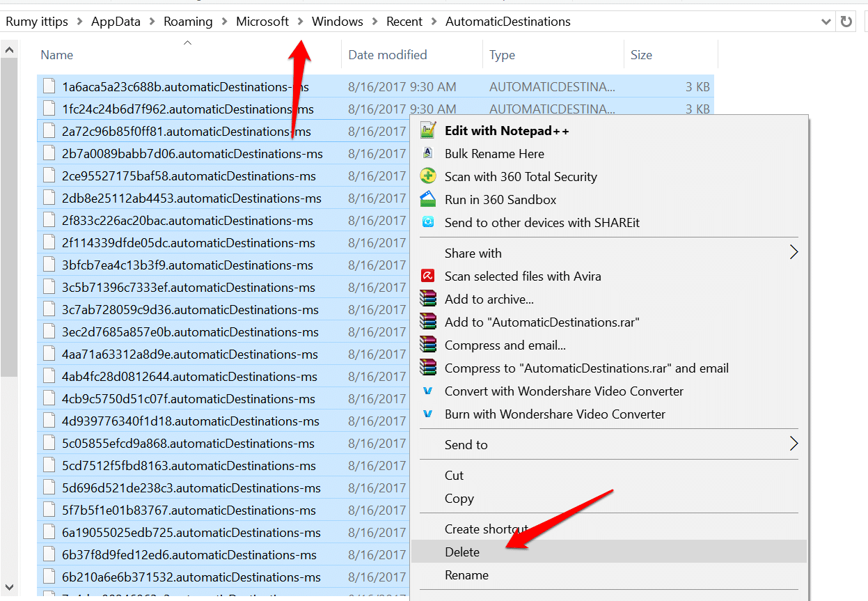Choose Send to other devices with SHAREit

[x=609, y=222]
